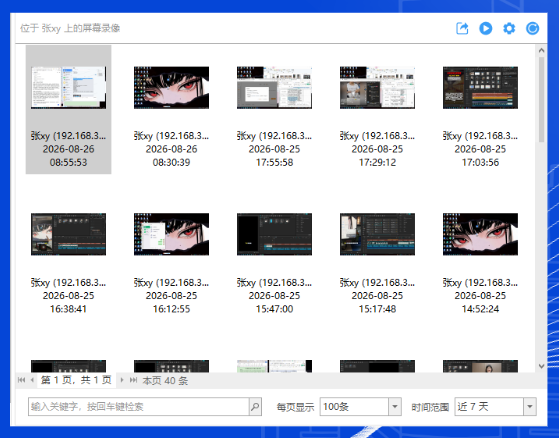The image size is (559, 438).
Task: Select recording thumbnail 2026-08-25 16:38:41
Action: click(68, 234)
